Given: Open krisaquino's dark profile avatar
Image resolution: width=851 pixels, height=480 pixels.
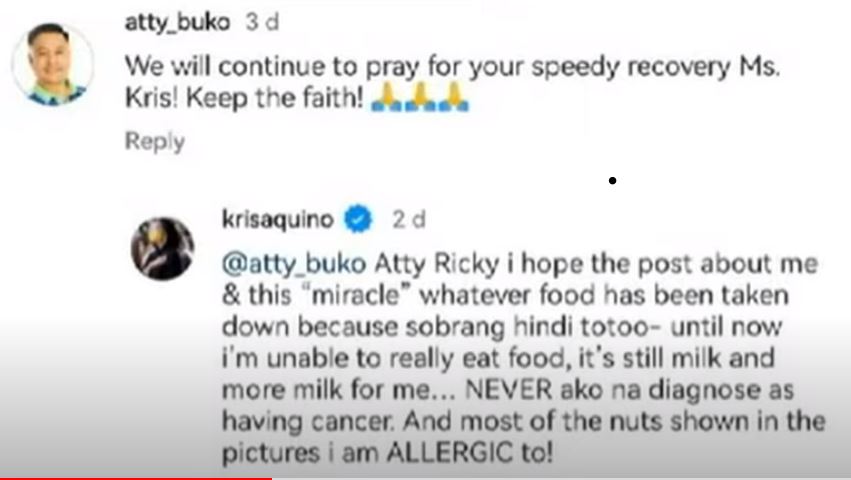Looking at the screenshot, I should click(162, 249).
